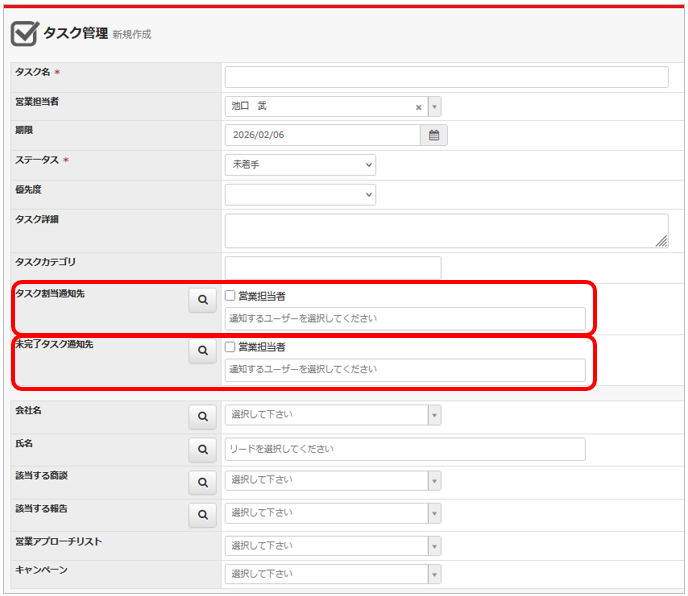This screenshot has width=688, height=596.
Task: Click the 氏名 lead selection field
Action: tap(404, 450)
